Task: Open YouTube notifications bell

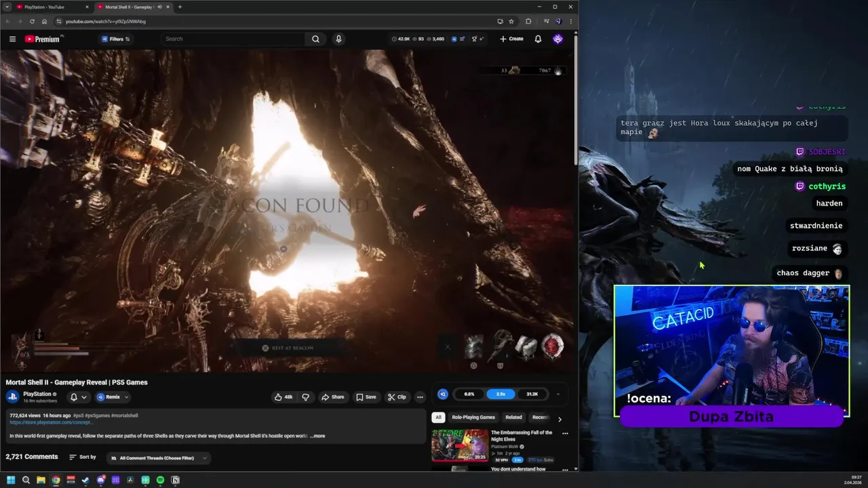Action: pos(538,39)
